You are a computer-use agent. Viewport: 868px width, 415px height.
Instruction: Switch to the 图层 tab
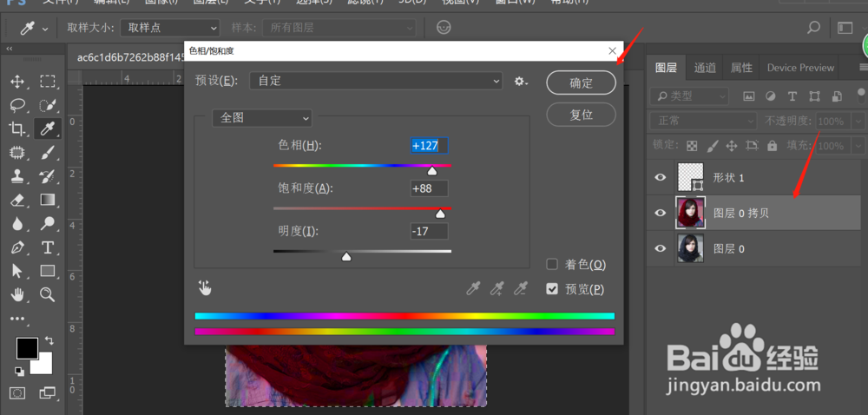click(666, 68)
